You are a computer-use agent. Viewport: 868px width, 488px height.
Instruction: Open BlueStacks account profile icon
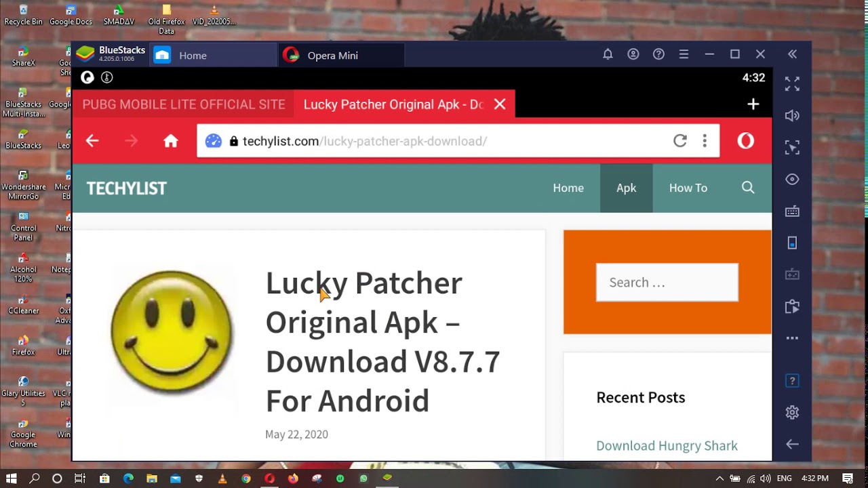633,54
